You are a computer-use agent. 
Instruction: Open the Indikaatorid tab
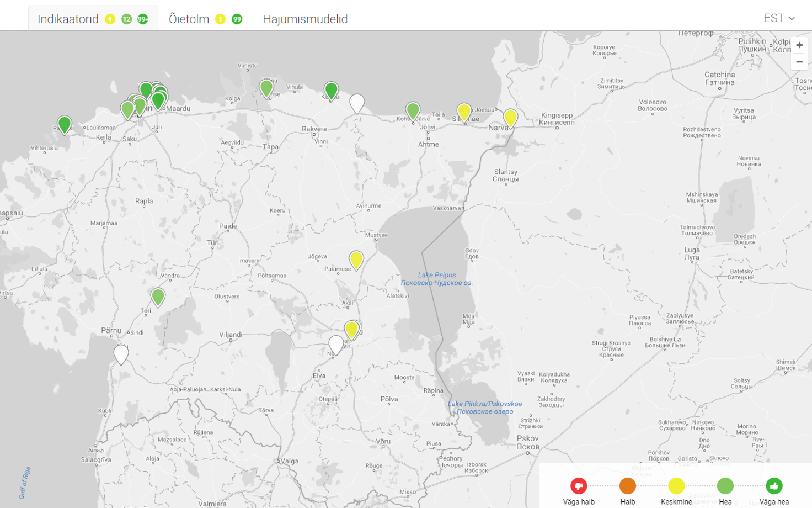(93, 19)
